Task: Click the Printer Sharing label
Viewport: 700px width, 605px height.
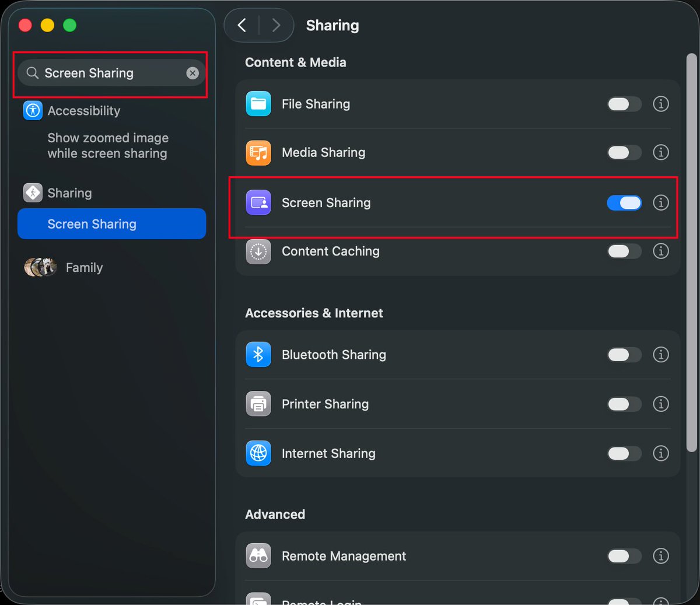Action: point(325,404)
